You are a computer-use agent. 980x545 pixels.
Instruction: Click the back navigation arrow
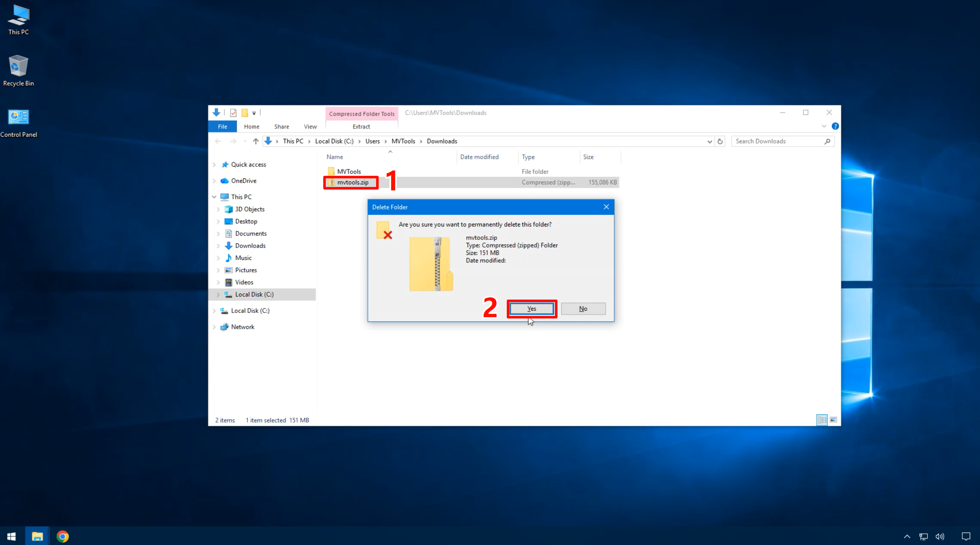(218, 141)
